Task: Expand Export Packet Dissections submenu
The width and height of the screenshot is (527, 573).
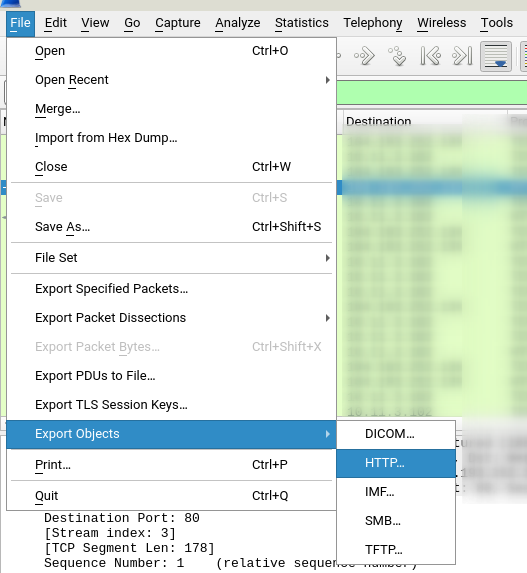Action: pyautogui.click(x=171, y=318)
